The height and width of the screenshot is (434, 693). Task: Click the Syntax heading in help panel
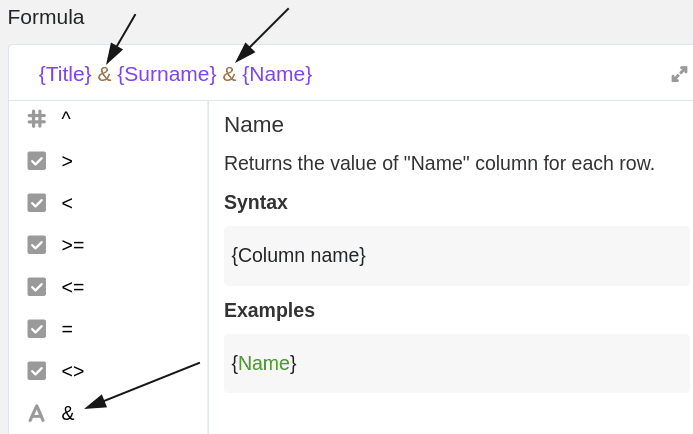pos(256,202)
